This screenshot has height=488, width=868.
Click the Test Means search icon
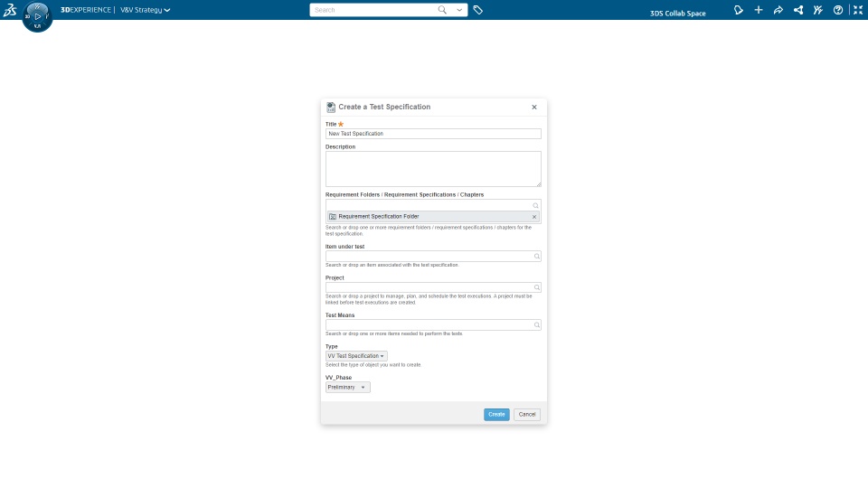click(537, 324)
